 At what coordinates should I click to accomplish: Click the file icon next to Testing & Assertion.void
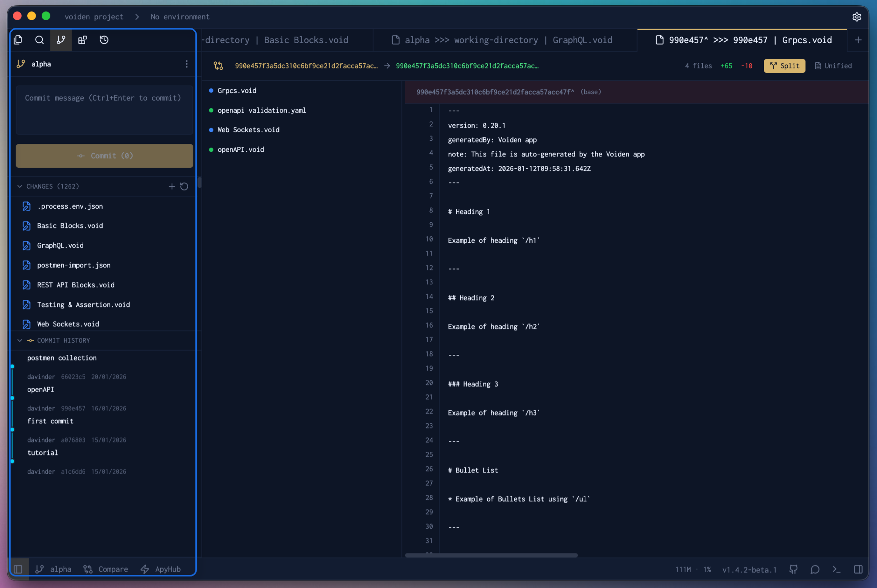(x=27, y=304)
